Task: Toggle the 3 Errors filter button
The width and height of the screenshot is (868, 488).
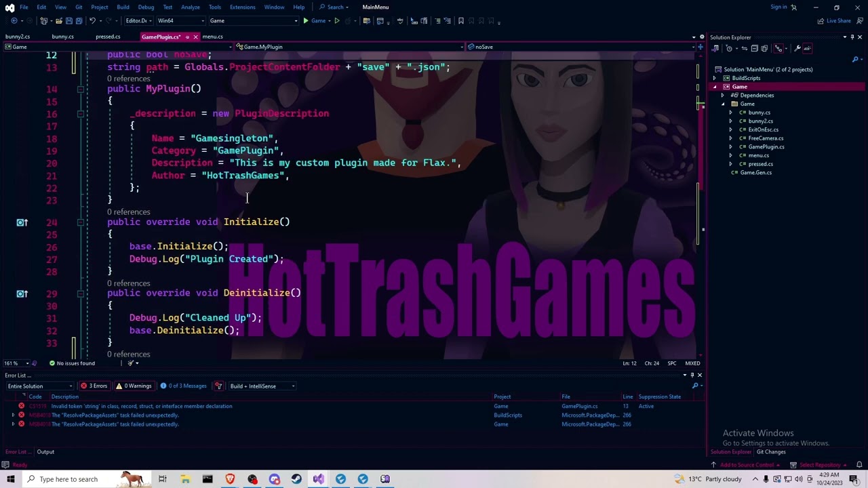Action: [x=94, y=386]
